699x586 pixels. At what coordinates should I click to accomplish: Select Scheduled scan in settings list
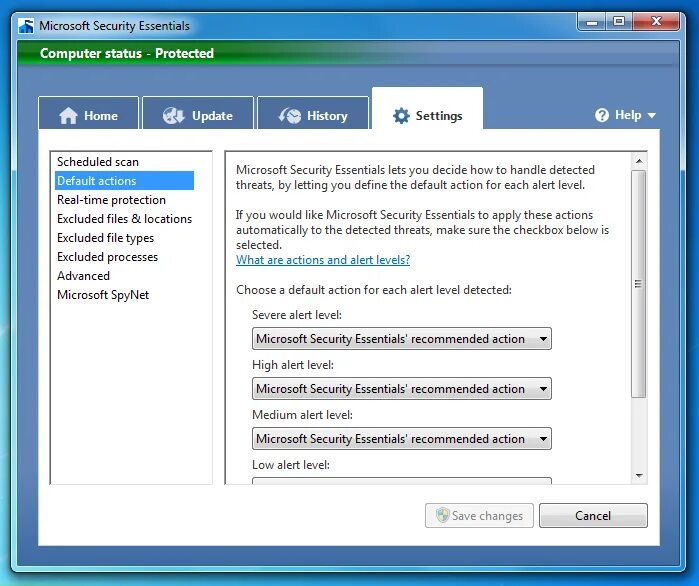(98, 162)
